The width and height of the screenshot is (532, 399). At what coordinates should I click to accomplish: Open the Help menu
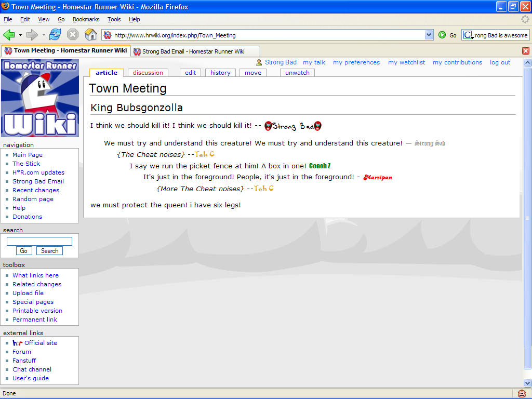[x=135, y=19]
